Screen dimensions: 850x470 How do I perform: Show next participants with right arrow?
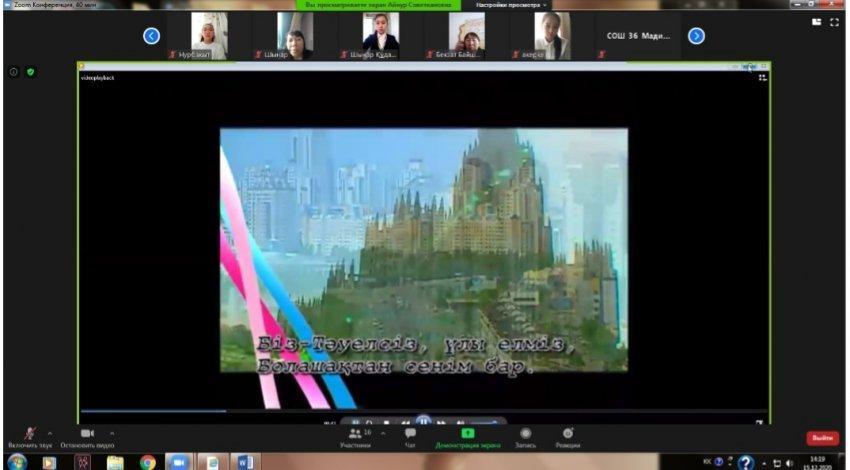pyautogui.click(x=696, y=36)
